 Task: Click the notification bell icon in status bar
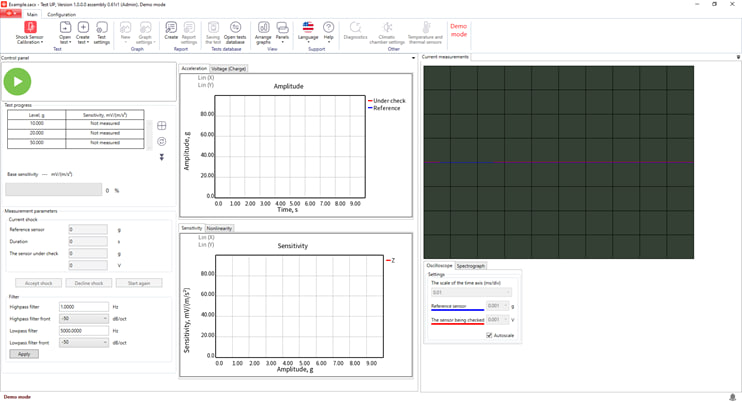[733, 397]
